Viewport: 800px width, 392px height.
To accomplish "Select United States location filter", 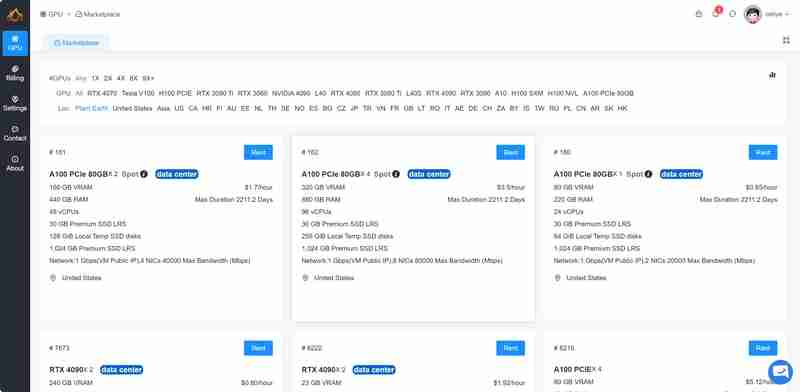I will coord(132,108).
